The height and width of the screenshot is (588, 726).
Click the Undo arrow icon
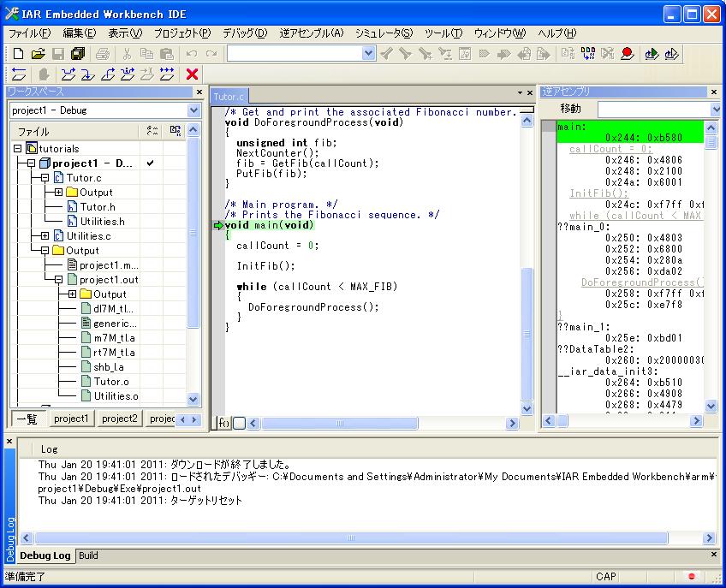pyautogui.click(x=191, y=54)
